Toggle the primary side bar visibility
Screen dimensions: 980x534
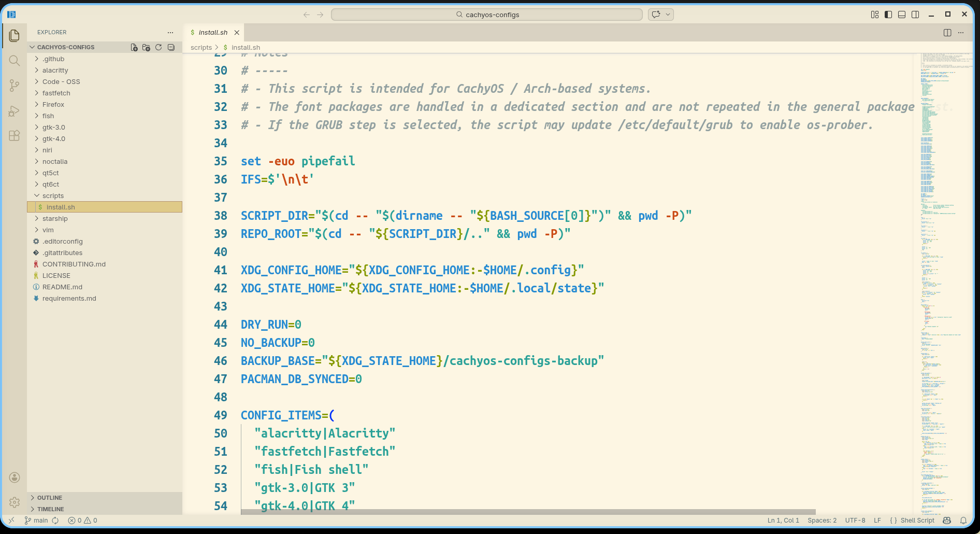[888, 15]
